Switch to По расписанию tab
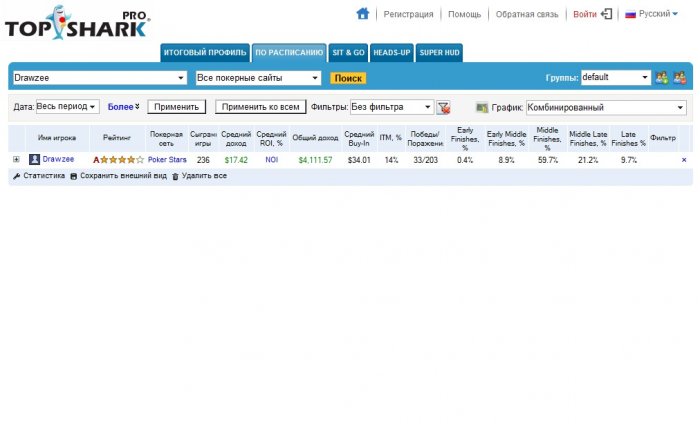The image size is (700, 424). [x=289, y=53]
